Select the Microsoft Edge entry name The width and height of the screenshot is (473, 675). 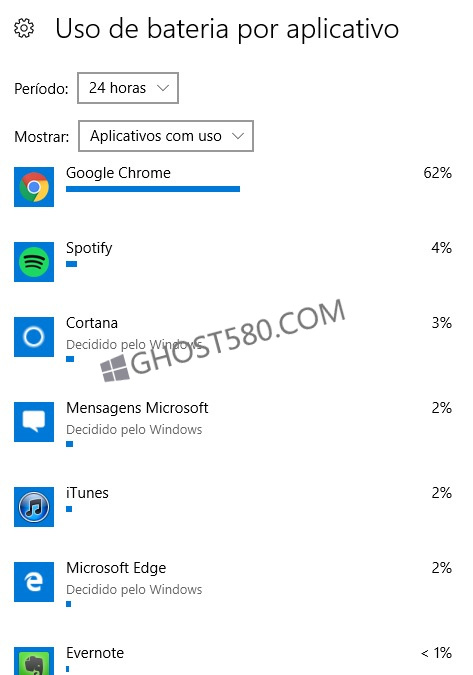coord(116,568)
